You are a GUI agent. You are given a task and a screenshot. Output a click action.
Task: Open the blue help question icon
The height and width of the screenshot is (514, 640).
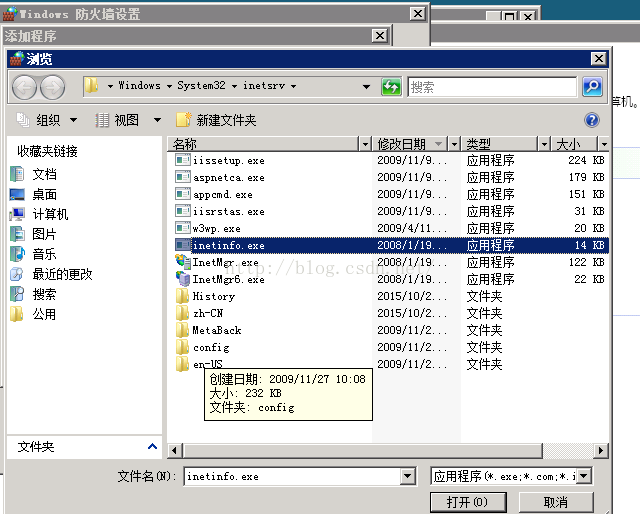point(591,120)
